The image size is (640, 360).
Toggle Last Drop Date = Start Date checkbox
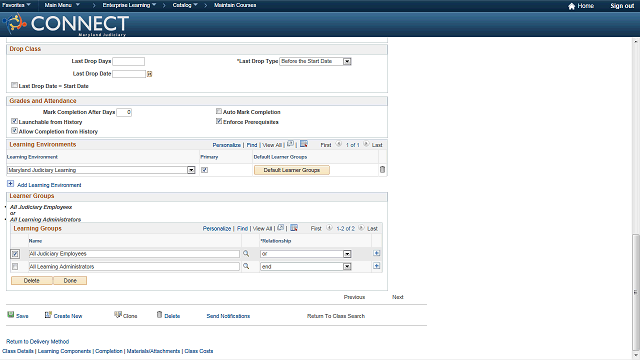[x=14, y=85]
